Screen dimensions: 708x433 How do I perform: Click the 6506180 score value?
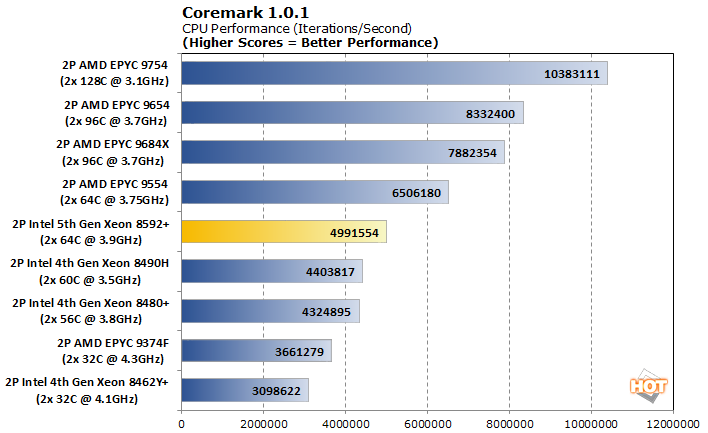tap(416, 193)
